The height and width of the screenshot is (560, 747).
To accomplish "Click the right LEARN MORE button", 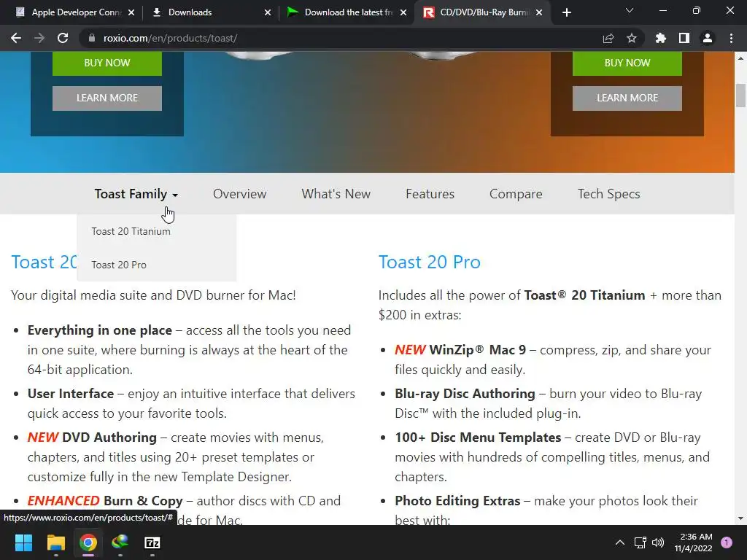I will [x=627, y=98].
